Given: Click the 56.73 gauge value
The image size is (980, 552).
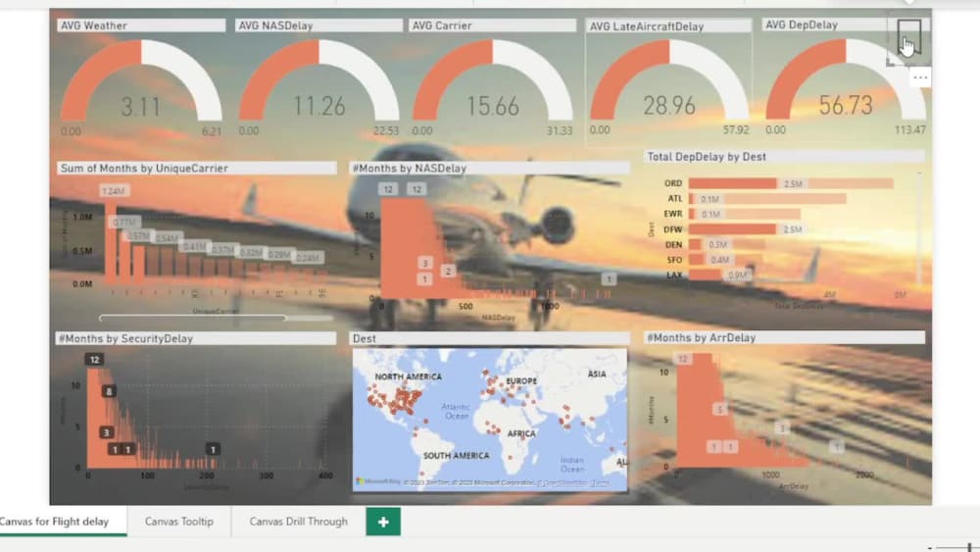Looking at the screenshot, I should (846, 105).
